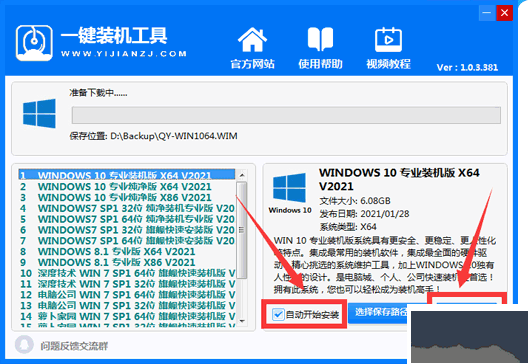Click the download progress bar

point(286,115)
